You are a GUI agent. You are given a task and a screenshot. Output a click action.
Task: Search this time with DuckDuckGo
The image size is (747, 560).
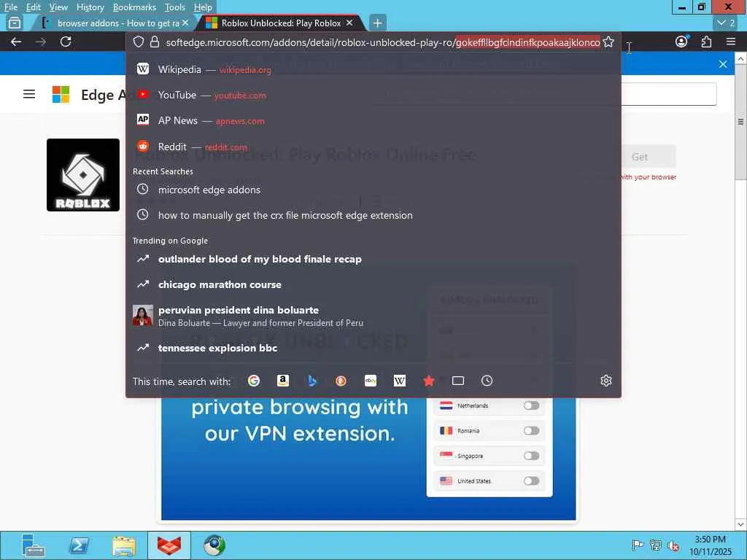click(x=341, y=381)
